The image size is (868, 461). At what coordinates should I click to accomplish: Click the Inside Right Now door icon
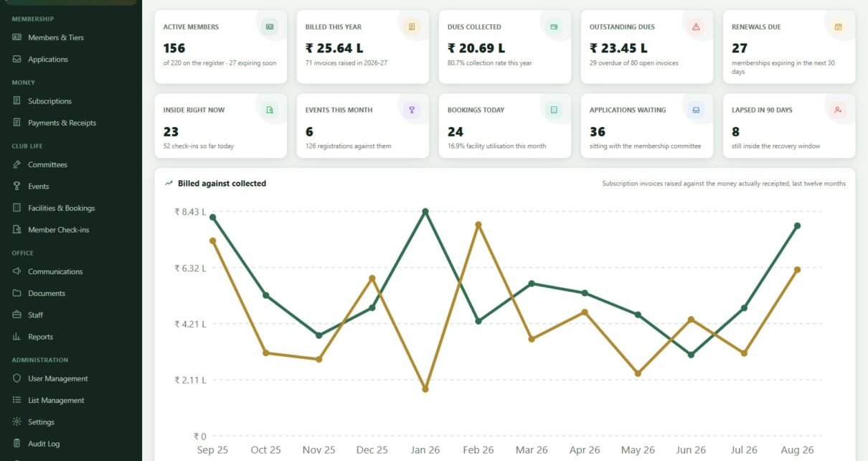(x=270, y=110)
